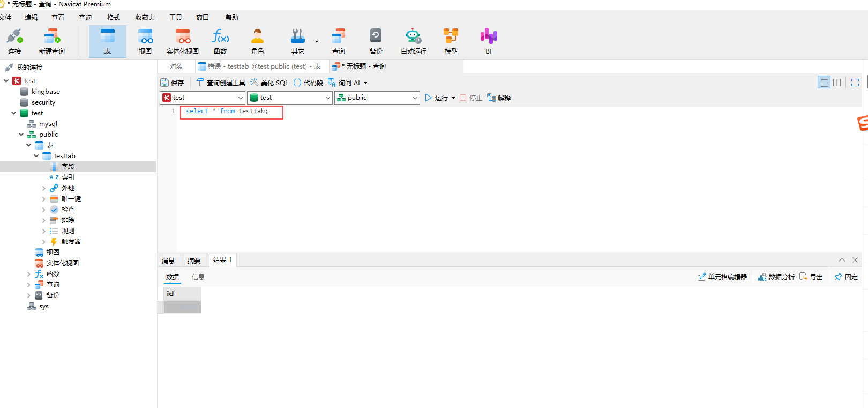Open the 单元格编辑器 cell editor

pyautogui.click(x=722, y=277)
